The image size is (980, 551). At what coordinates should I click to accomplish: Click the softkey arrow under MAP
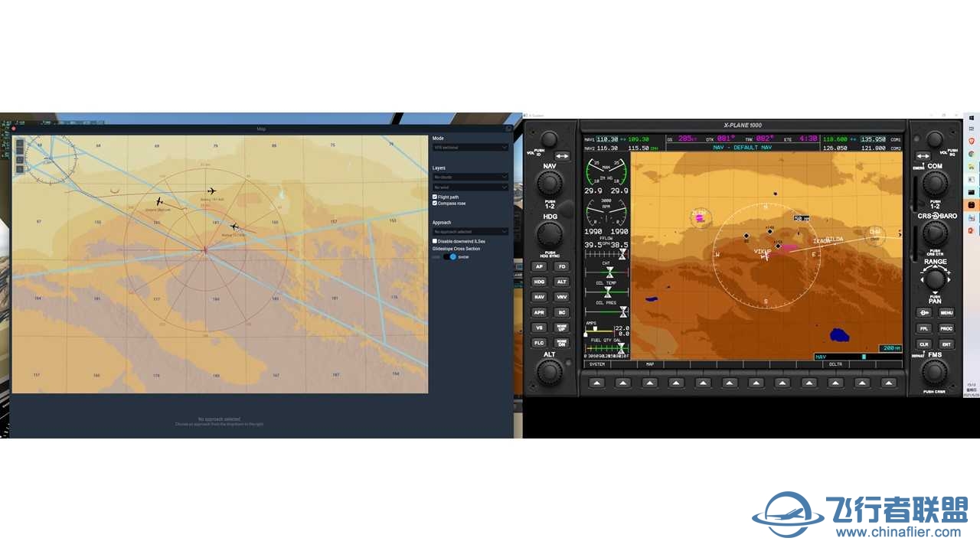click(649, 383)
